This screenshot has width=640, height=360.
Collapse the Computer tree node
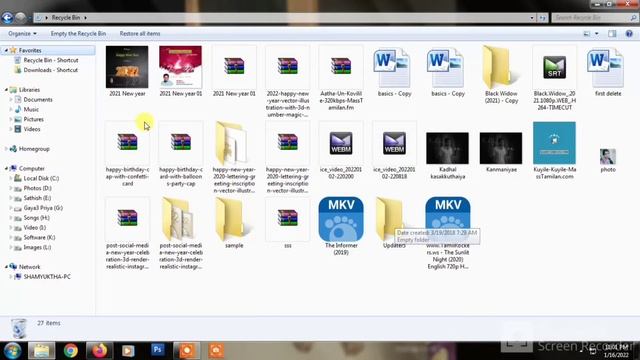coord(6,168)
